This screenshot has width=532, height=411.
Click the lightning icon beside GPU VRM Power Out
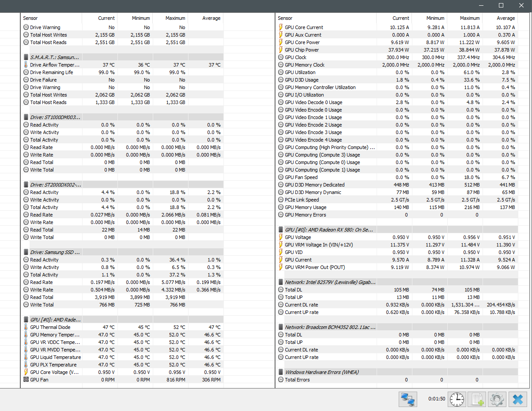(x=281, y=267)
